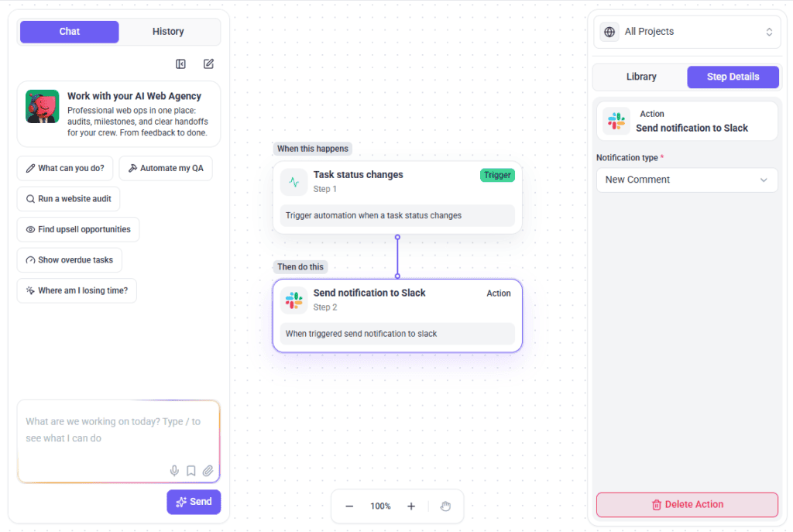Click the globe icon beside All Projects
The width and height of the screenshot is (793, 532).
pos(609,32)
